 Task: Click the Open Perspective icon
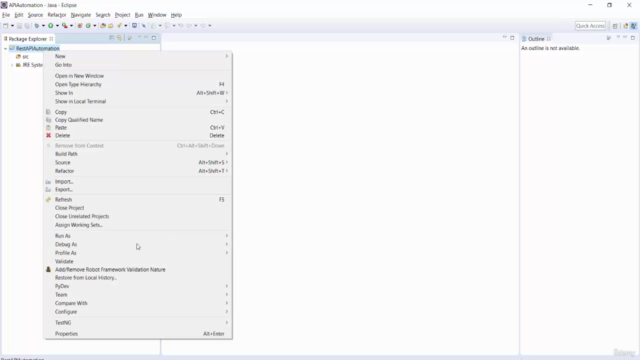(615, 26)
